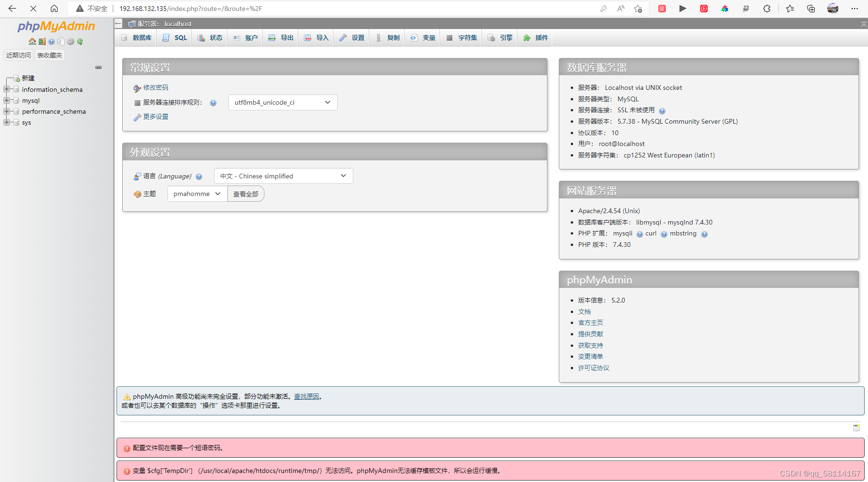Collapse navigation panel with left arrow icon
This screenshot has height=482, width=868.
pyautogui.click(x=118, y=23)
